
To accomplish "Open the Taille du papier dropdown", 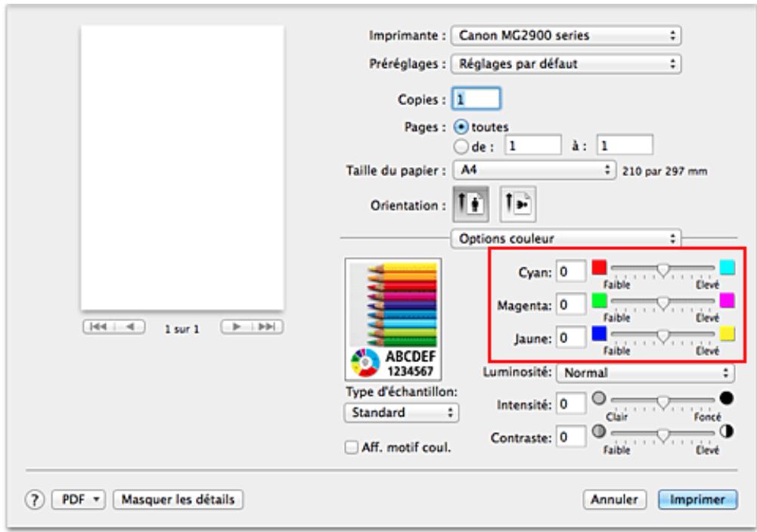I will tap(535, 170).
